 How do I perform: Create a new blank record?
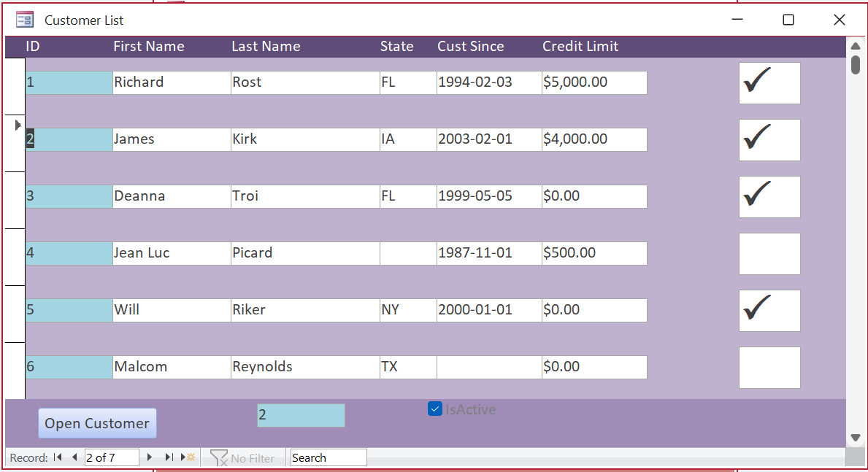click(x=188, y=457)
